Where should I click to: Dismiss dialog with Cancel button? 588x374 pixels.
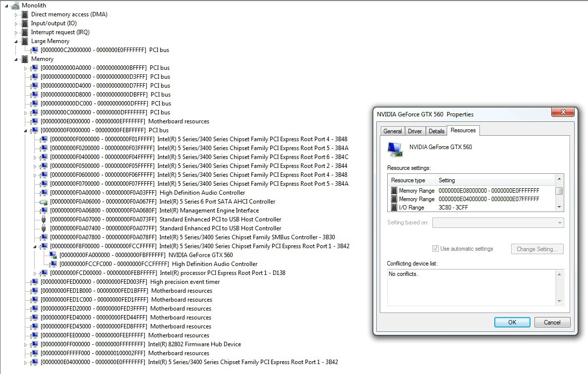(552, 322)
